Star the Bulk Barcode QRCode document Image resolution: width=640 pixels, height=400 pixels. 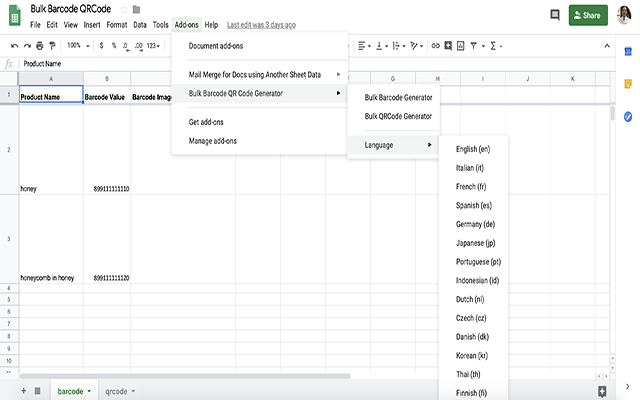tap(124, 9)
